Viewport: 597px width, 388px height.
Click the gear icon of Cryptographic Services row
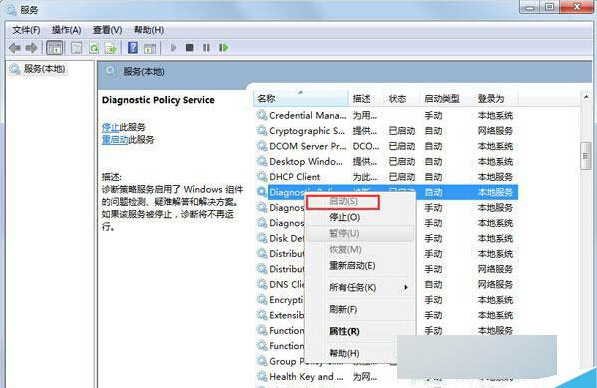(x=262, y=131)
